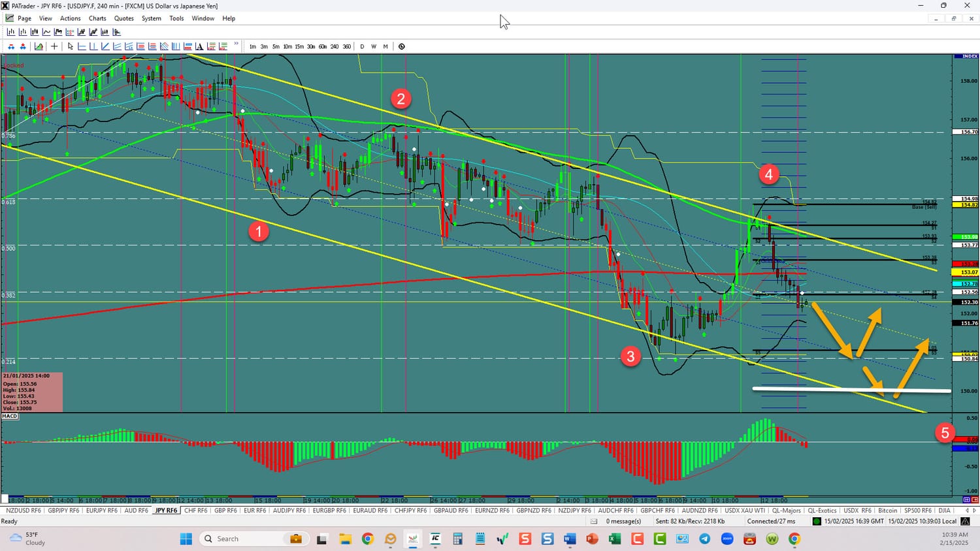Click the right arrow to scroll chart tabs
This screenshot has width=980, height=551.
(975, 511)
